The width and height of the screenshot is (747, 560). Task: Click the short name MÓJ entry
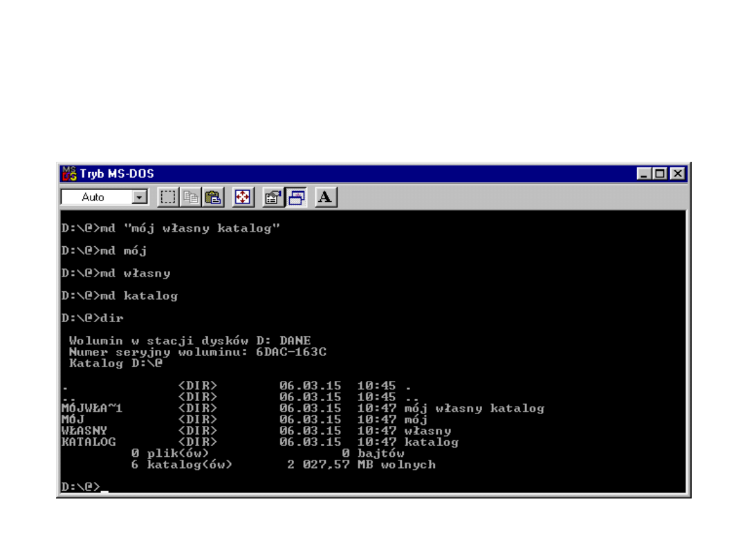point(73,420)
